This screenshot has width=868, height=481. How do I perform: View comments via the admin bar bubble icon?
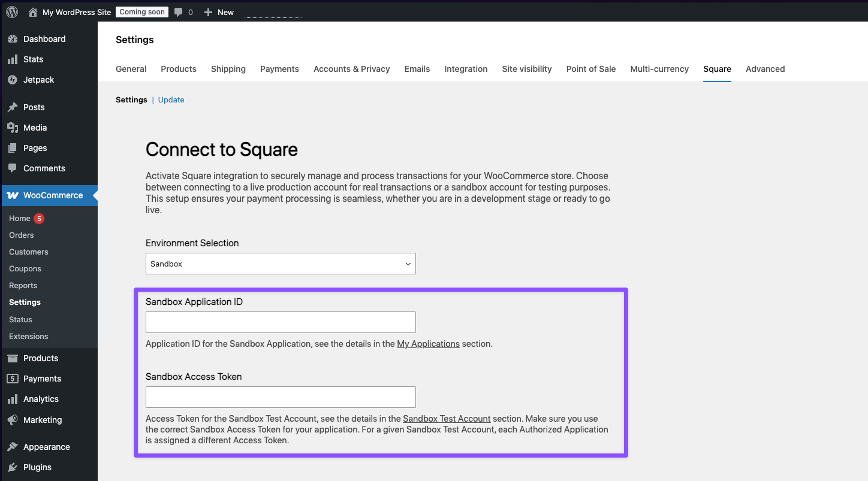point(178,11)
